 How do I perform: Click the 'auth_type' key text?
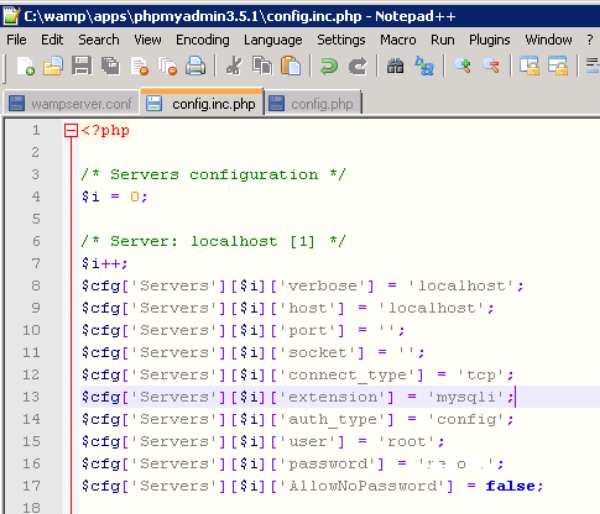point(333,419)
